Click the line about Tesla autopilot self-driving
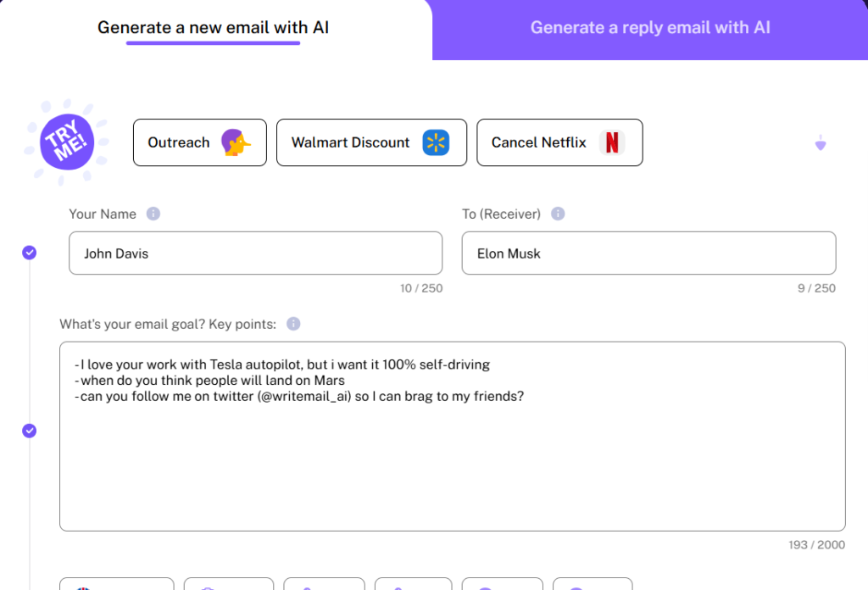Viewport: 868px width, 590px height. point(282,365)
